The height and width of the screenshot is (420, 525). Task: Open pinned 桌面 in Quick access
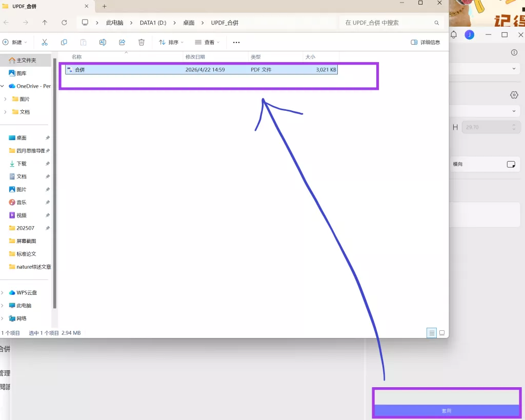coord(22,137)
